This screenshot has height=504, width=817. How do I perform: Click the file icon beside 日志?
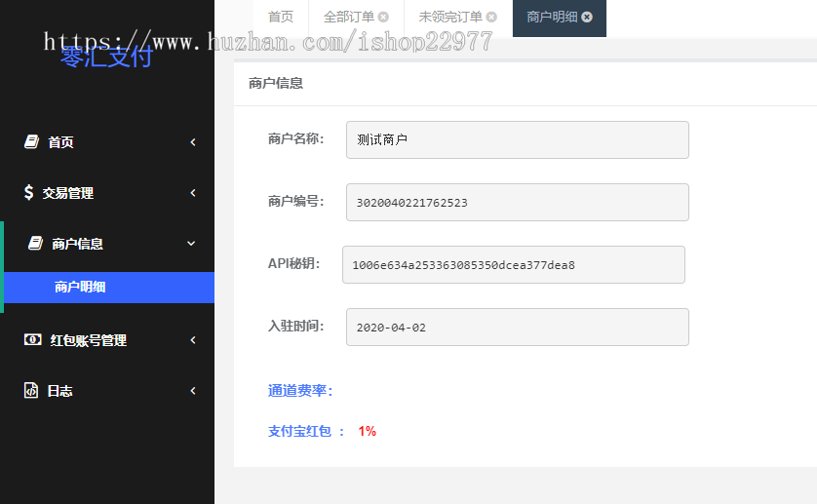pyautogui.click(x=31, y=390)
